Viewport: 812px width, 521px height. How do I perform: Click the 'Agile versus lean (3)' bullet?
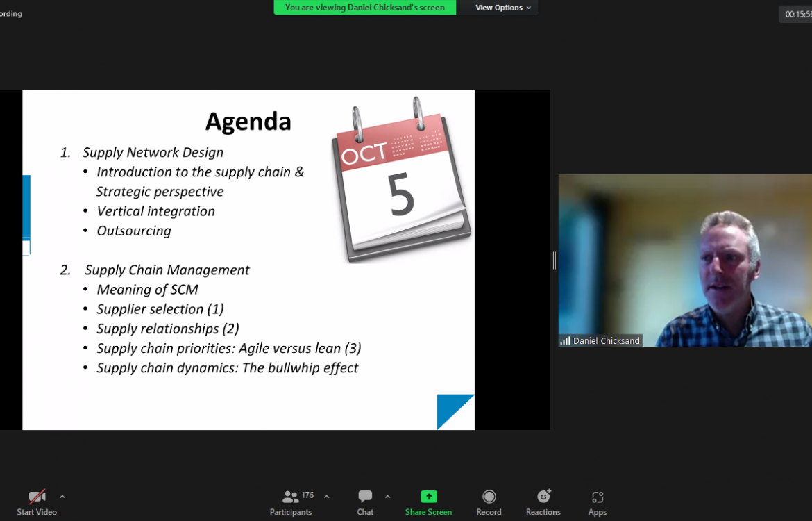pos(300,348)
